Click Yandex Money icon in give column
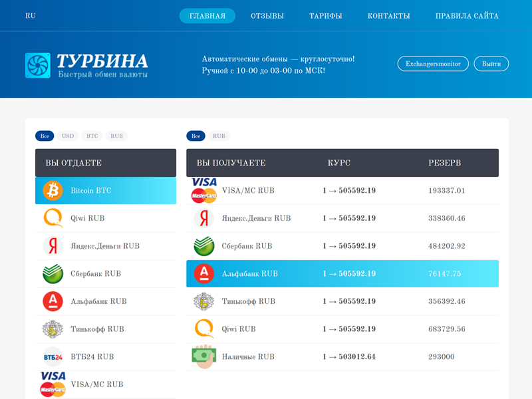 tap(53, 245)
